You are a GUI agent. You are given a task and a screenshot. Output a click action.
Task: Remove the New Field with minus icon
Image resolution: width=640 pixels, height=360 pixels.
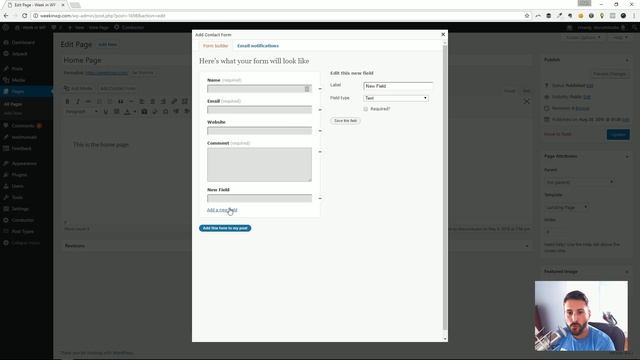point(320,198)
